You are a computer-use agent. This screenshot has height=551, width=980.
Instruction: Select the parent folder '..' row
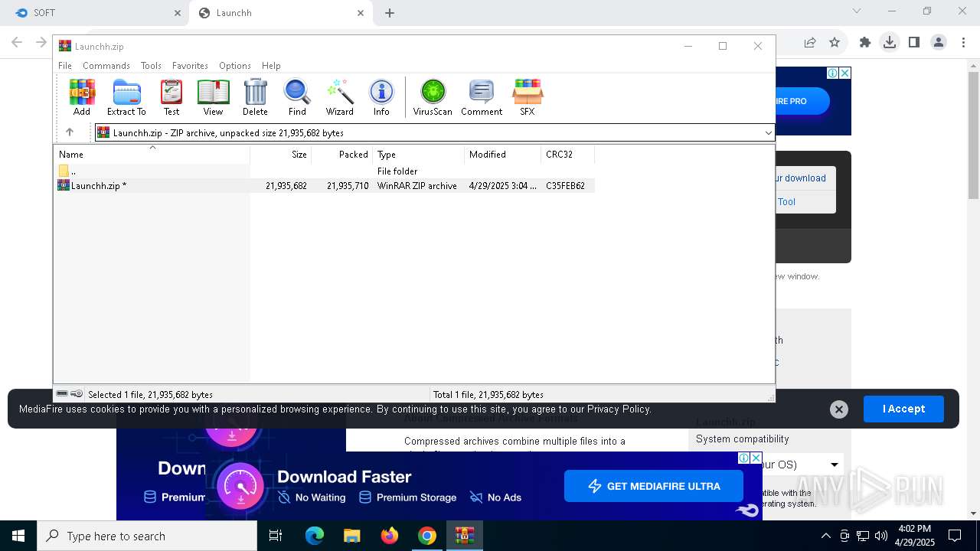pyautogui.click(x=325, y=171)
